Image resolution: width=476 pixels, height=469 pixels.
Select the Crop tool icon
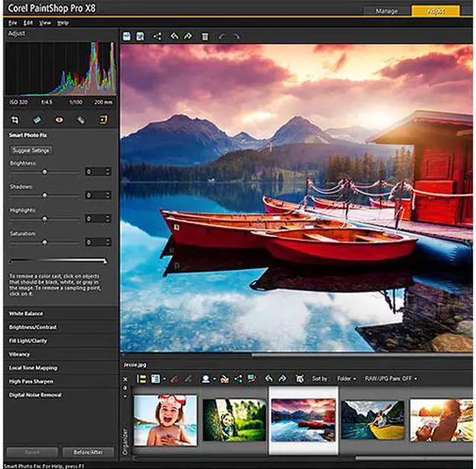tap(15, 119)
